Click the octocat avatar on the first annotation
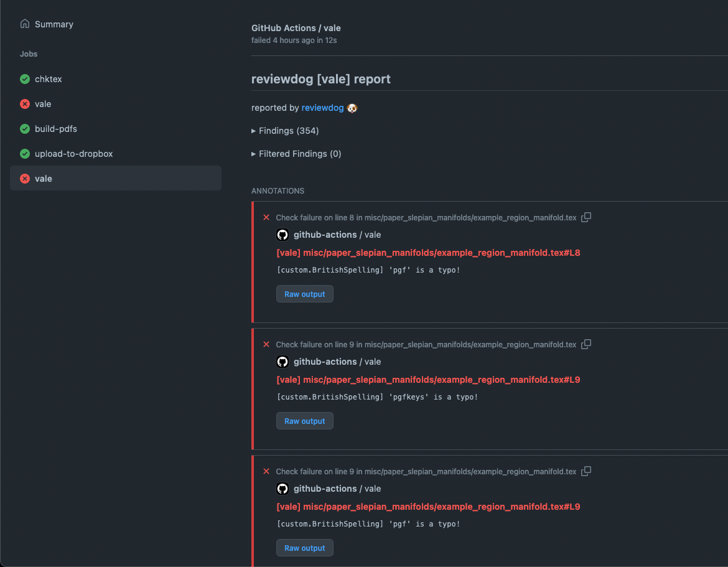 [x=282, y=235]
